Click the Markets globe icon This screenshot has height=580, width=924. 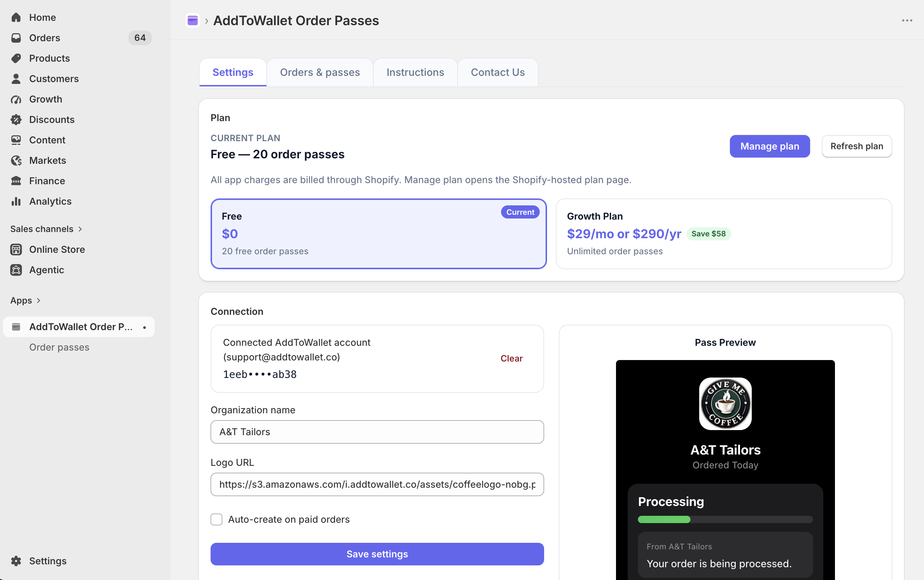16,161
